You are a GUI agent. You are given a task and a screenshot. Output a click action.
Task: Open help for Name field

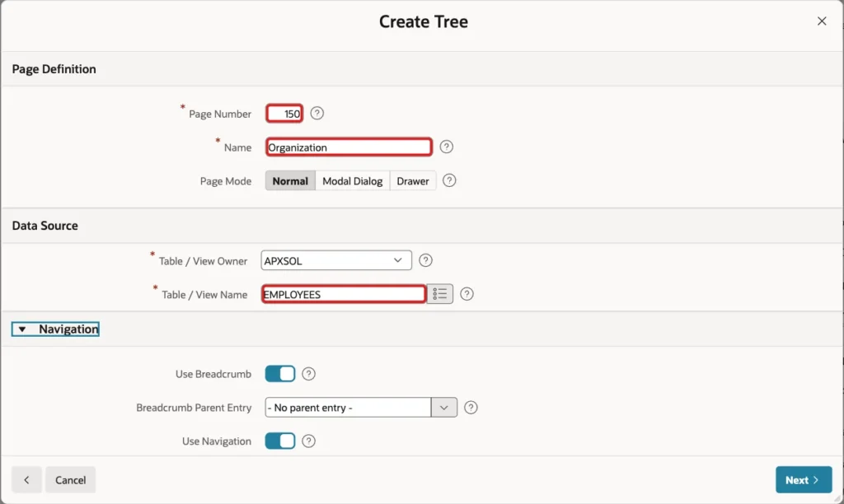point(446,147)
